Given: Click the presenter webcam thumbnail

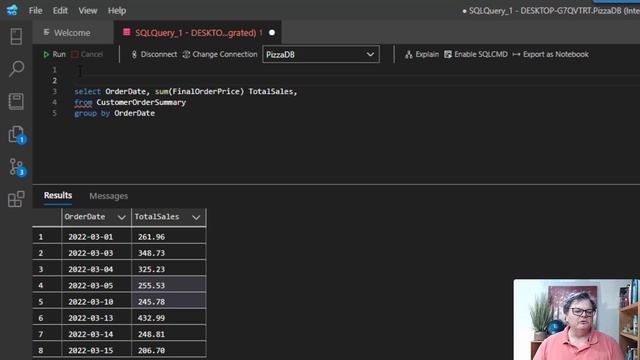Looking at the screenshot, I should tap(576, 320).
